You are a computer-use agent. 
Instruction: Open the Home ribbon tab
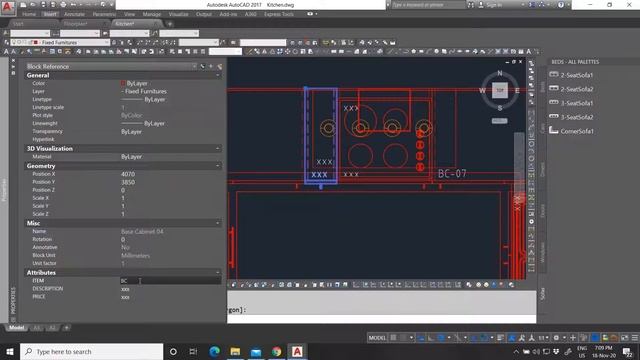point(29,14)
